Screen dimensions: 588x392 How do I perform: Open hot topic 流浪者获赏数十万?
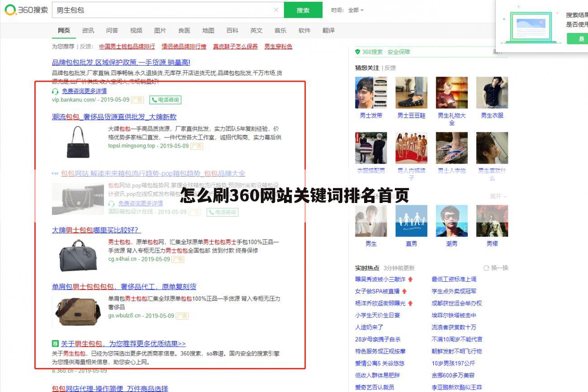454,327
